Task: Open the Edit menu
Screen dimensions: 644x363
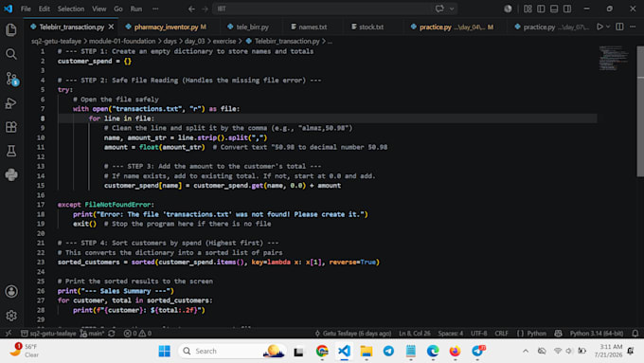Action: point(44,9)
